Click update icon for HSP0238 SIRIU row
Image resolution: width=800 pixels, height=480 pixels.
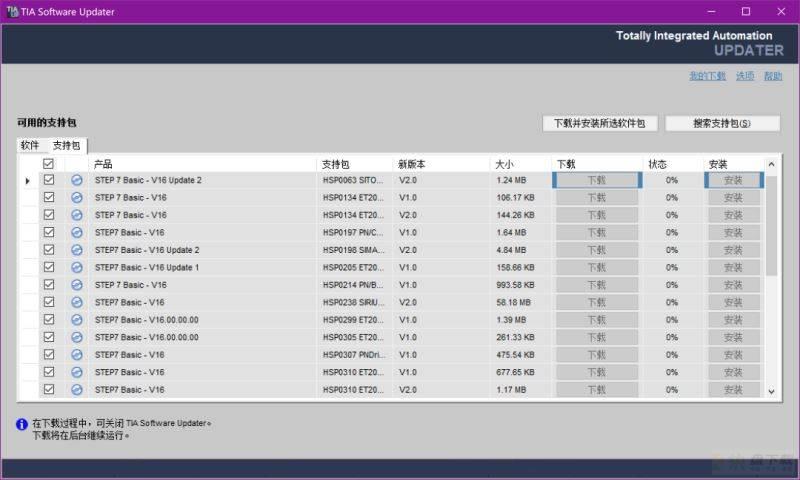77,302
